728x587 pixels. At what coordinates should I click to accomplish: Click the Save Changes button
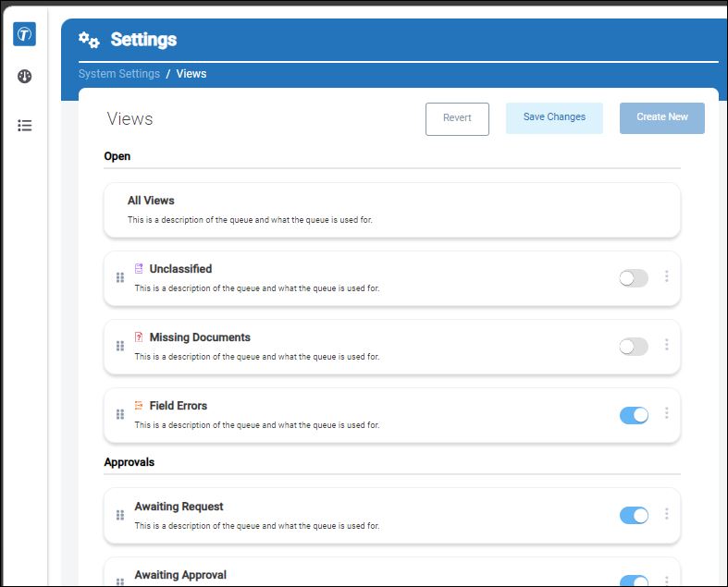click(x=554, y=118)
